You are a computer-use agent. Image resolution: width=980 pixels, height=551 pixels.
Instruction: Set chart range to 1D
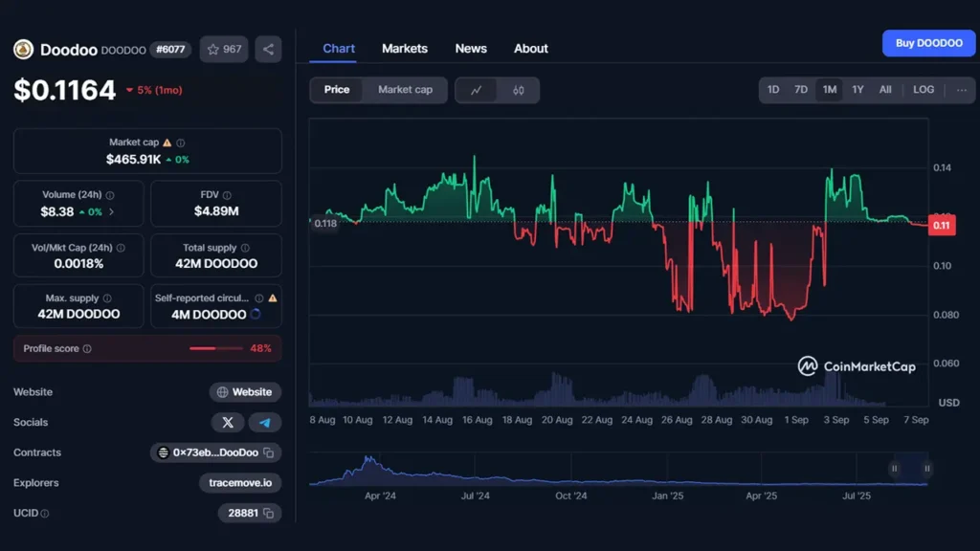(773, 90)
